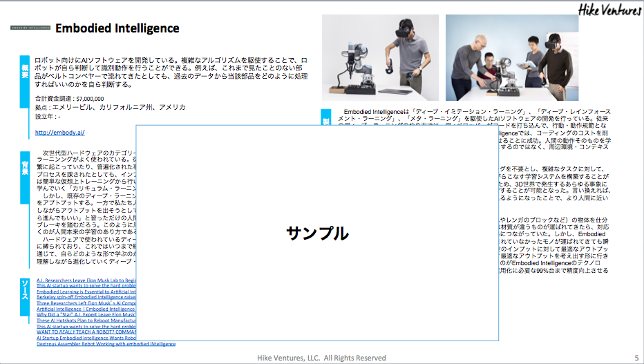Screen dimensions: 644x364
Task: Click the "拠点 : エメリービル、カリフォルニア州、アメリカ" line
Action: (110, 108)
